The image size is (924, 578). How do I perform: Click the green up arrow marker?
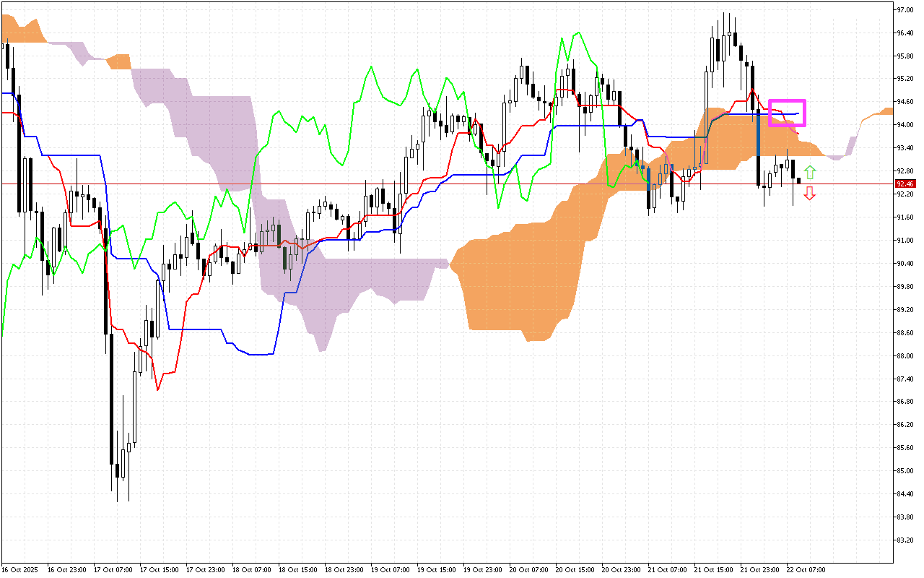[810, 172]
